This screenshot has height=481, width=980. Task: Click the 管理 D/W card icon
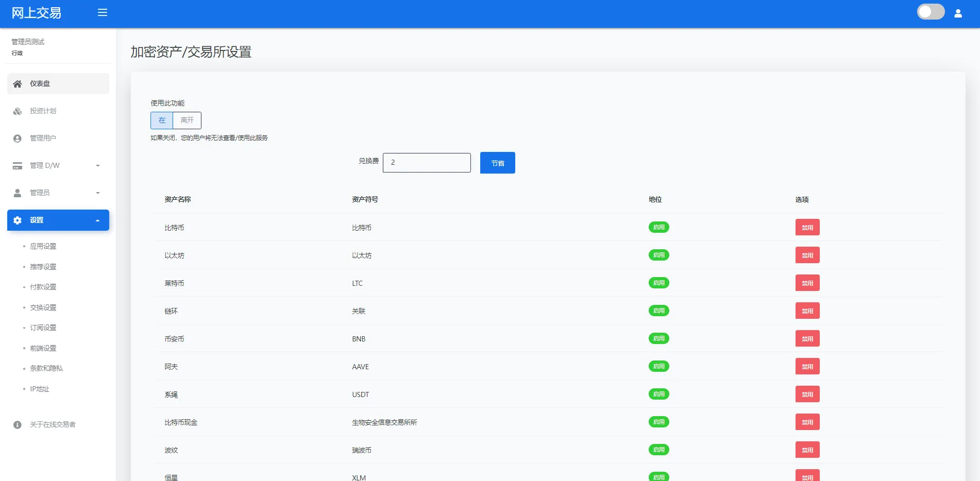pyautogui.click(x=18, y=166)
